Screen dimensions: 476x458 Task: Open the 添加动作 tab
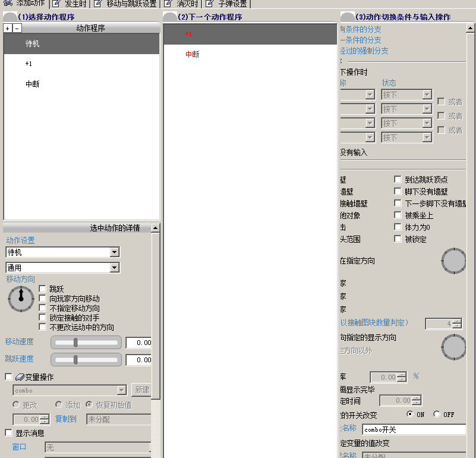(25, 4)
